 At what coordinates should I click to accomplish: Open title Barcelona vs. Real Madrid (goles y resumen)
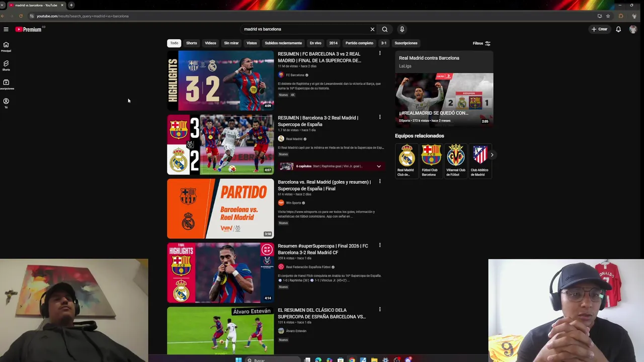[324, 185]
